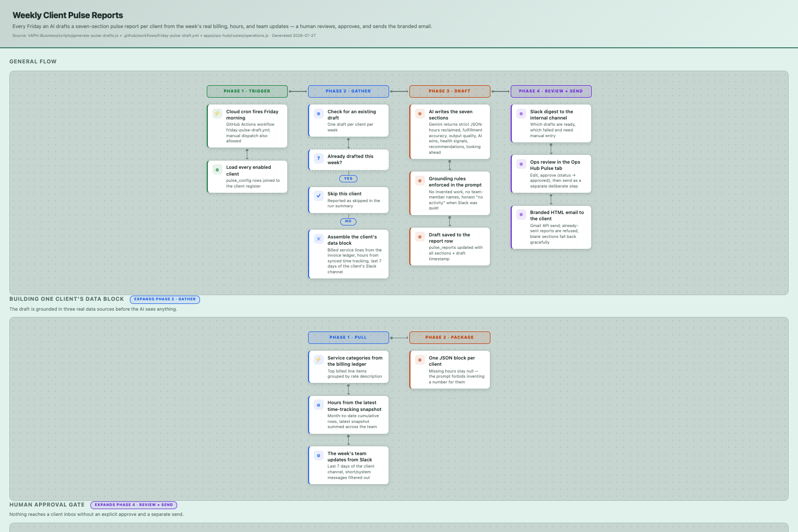Click 'Check for an existing draft' card title

coord(352,115)
